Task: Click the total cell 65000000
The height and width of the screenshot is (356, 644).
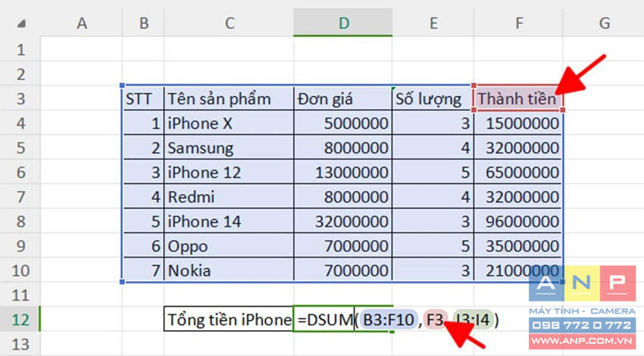Action: (x=518, y=173)
